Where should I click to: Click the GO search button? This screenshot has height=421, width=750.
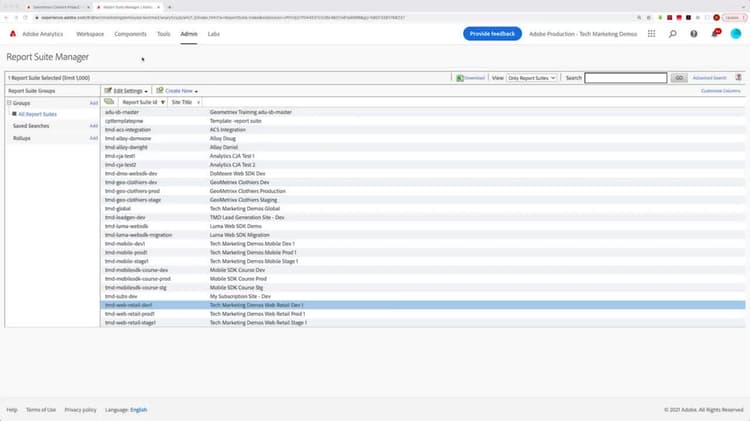click(679, 78)
